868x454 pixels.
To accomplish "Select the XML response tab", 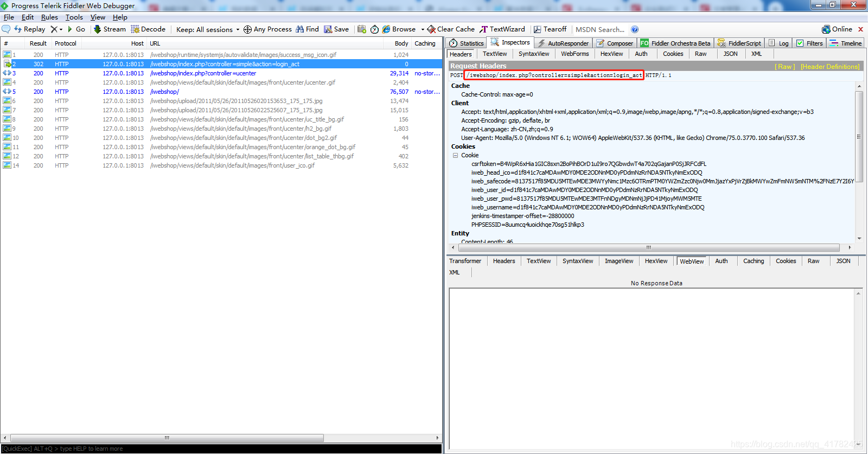I will [455, 273].
